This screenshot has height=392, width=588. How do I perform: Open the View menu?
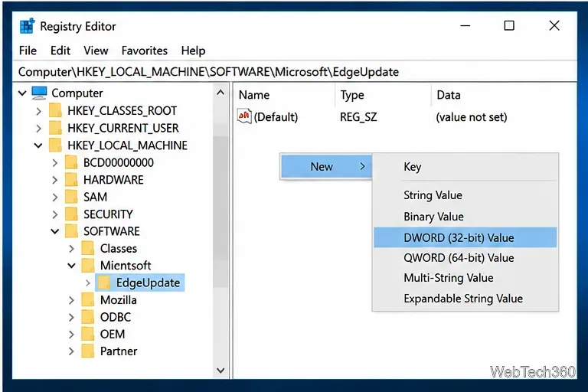click(x=96, y=51)
